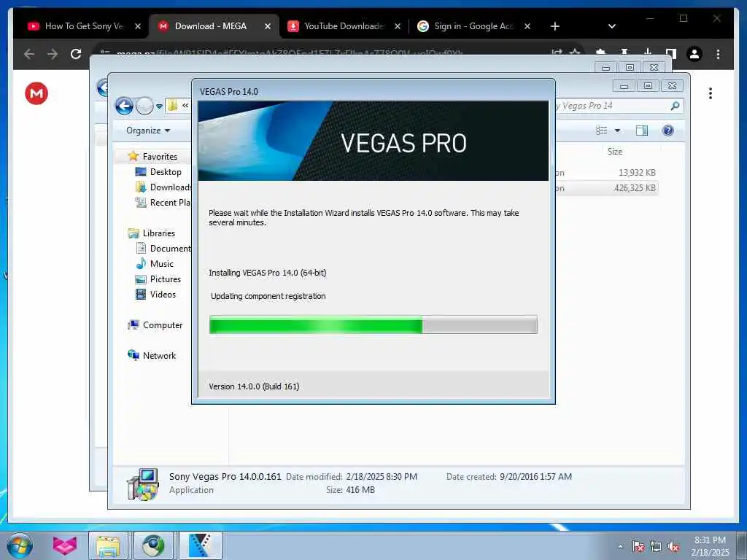Click the Action Center flag icon
The image size is (747, 560).
click(x=638, y=546)
